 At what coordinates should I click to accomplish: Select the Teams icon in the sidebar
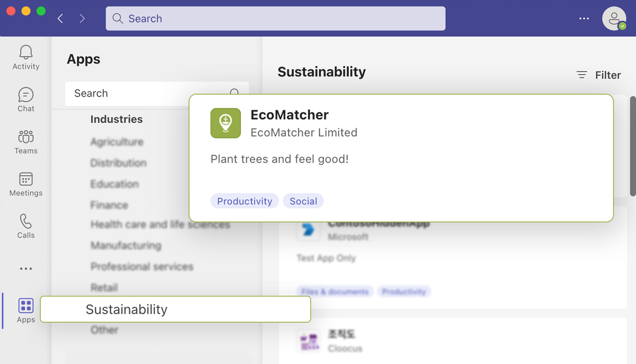(x=26, y=141)
